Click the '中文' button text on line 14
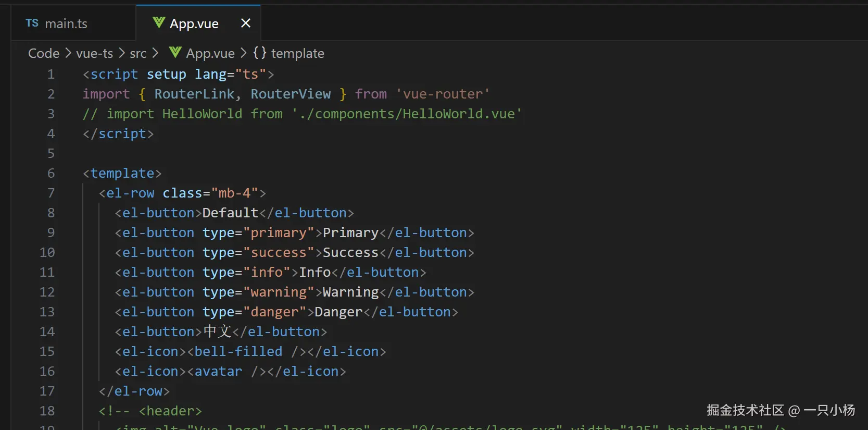Image resolution: width=868 pixels, height=430 pixels. pyautogui.click(x=217, y=331)
